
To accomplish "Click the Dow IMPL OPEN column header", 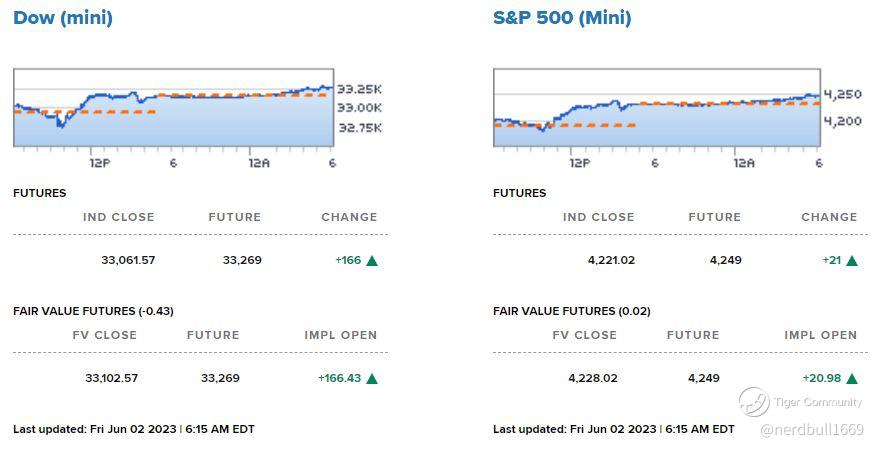I will tap(341, 335).
